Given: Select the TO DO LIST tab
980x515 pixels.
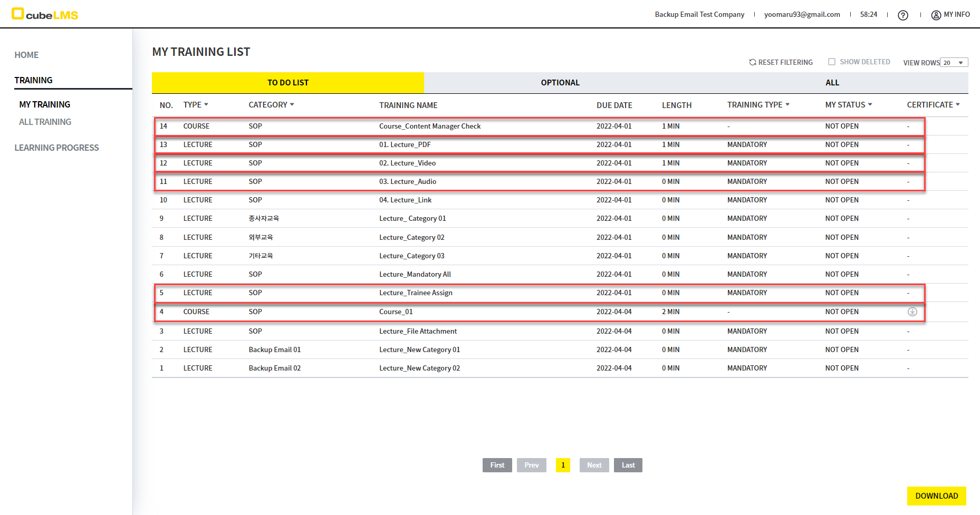Looking at the screenshot, I should tap(287, 83).
